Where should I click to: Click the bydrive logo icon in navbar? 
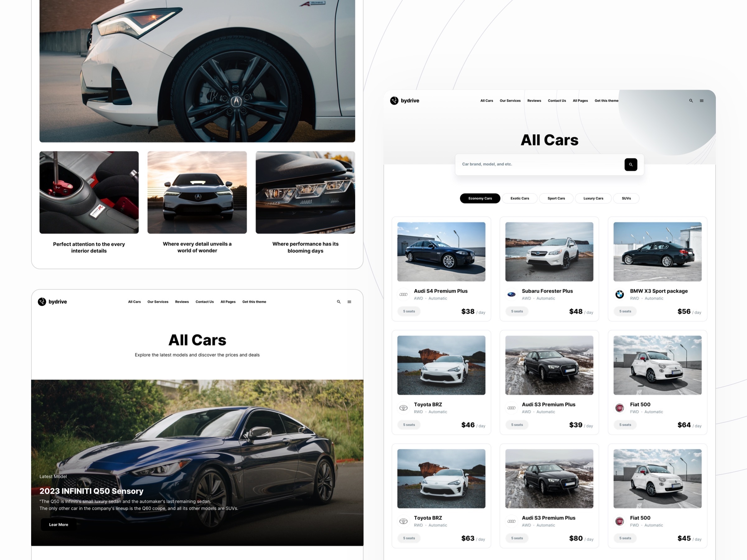[x=394, y=100]
